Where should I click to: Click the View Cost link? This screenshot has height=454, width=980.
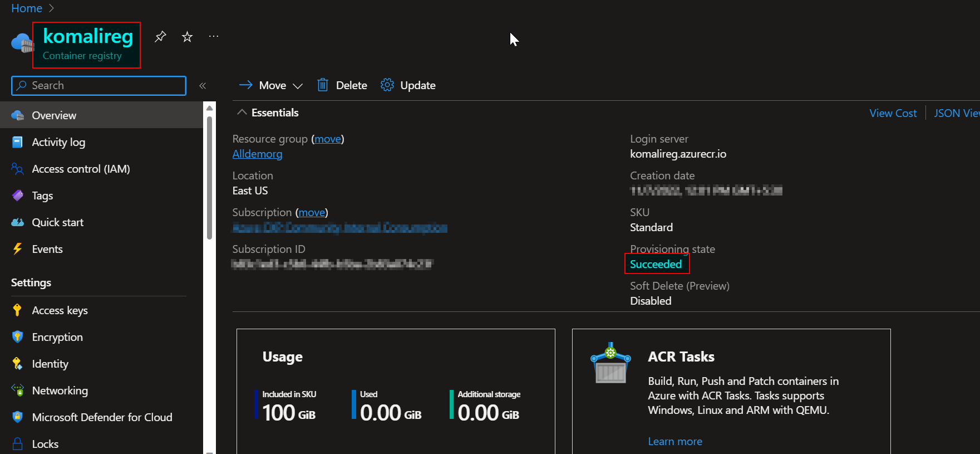coord(893,113)
